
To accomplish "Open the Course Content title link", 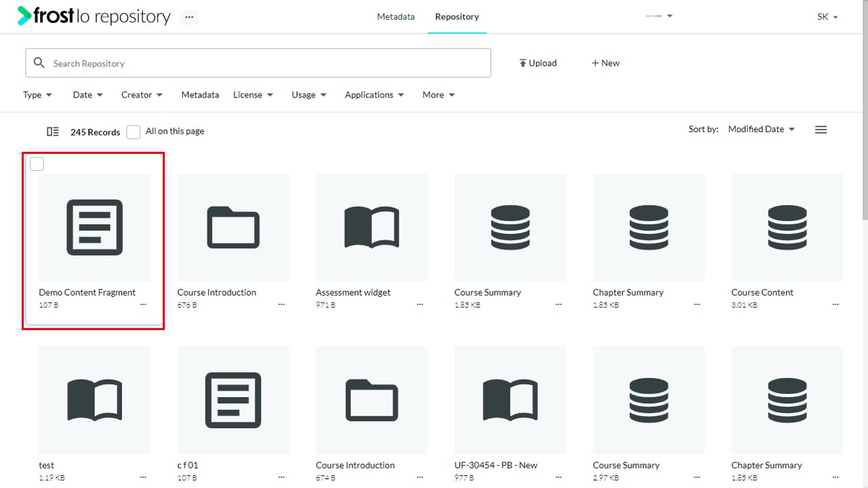I will pyautogui.click(x=762, y=292).
